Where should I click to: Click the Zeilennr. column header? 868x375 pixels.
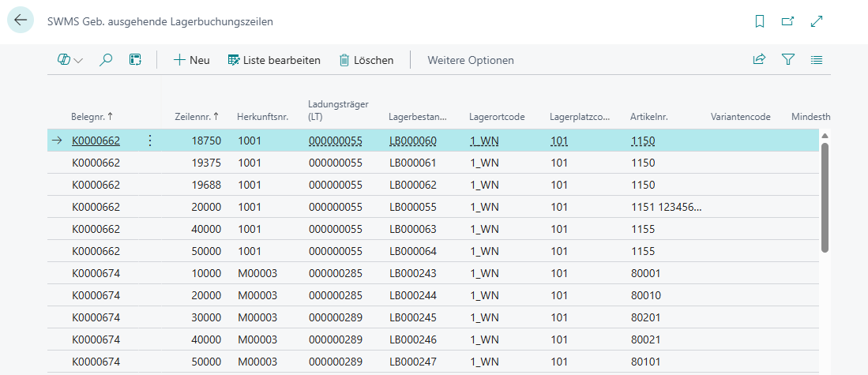(196, 117)
